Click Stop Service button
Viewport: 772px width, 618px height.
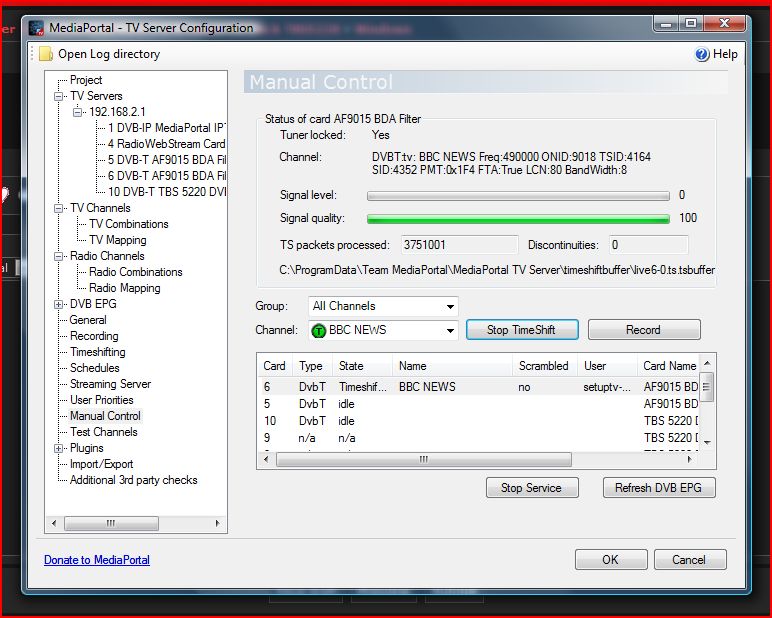point(532,488)
